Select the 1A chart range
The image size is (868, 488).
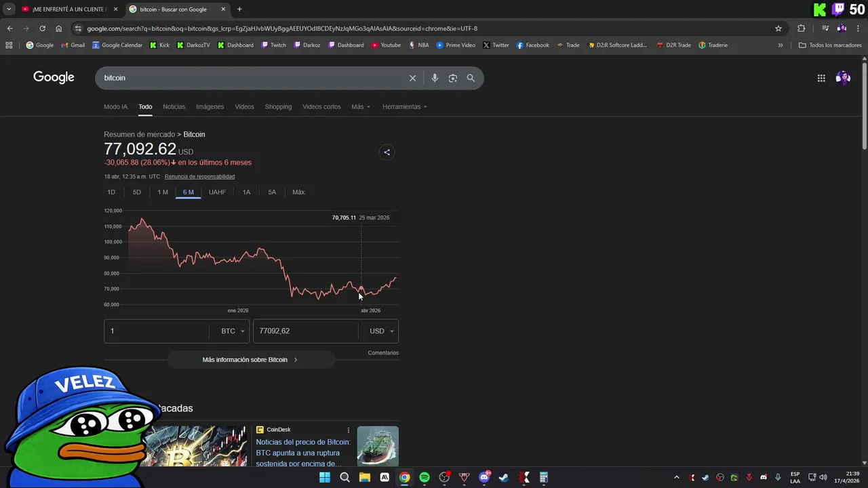(x=246, y=192)
